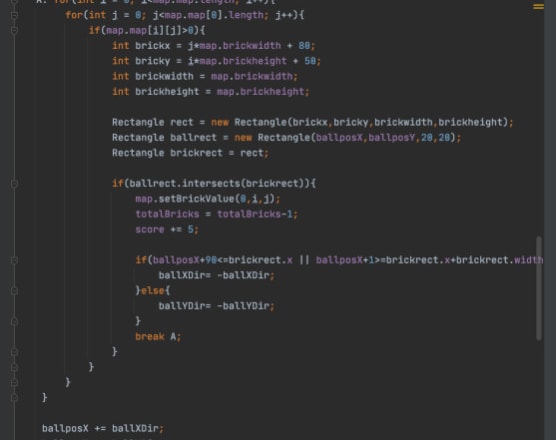Toggle fold marker at brace directly above 'ballposX += ballXDir;'
556x440 pixels.
pyautogui.click(x=14, y=398)
